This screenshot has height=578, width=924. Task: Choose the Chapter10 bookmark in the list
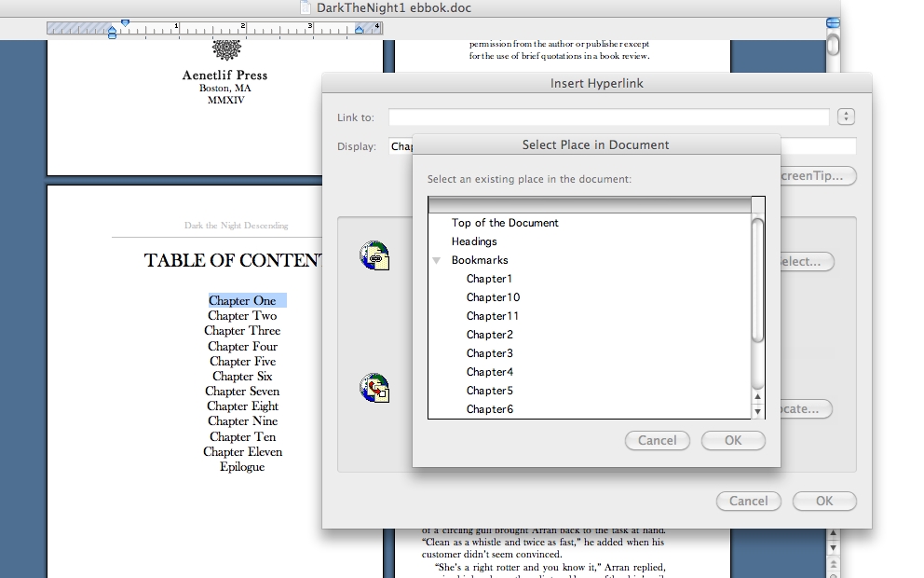pyautogui.click(x=493, y=297)
